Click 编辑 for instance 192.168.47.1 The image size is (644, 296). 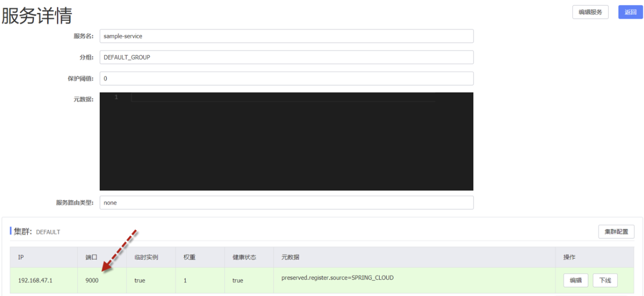[x=576, y=281]
